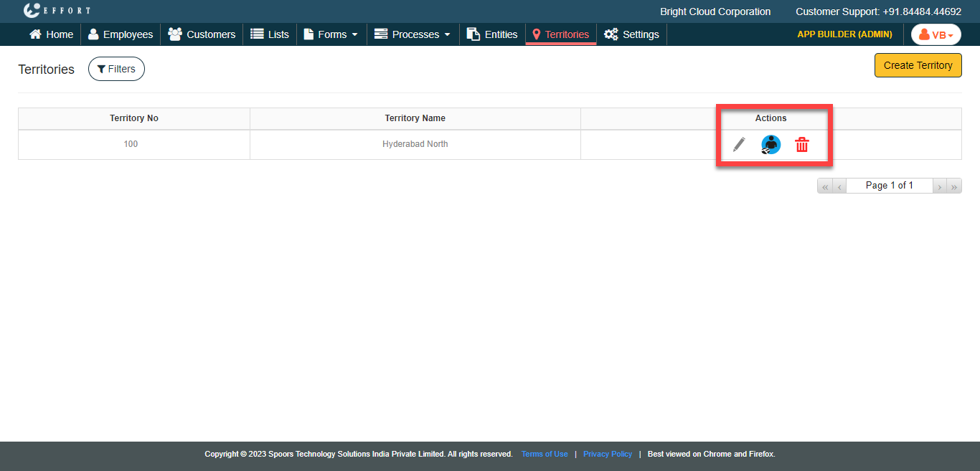The height and width of the screenshot is (471, 980).
Task: Open the Home page from the navbar
Action: coord(52,34)
